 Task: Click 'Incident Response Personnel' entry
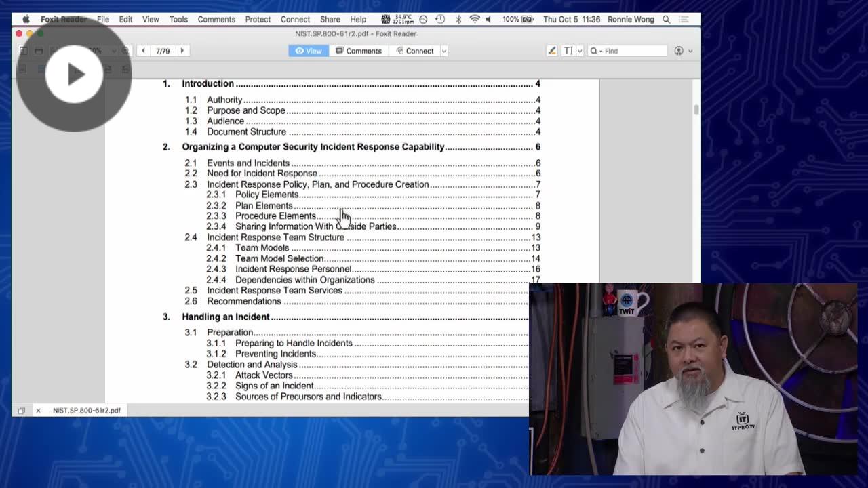click(293, 269)
